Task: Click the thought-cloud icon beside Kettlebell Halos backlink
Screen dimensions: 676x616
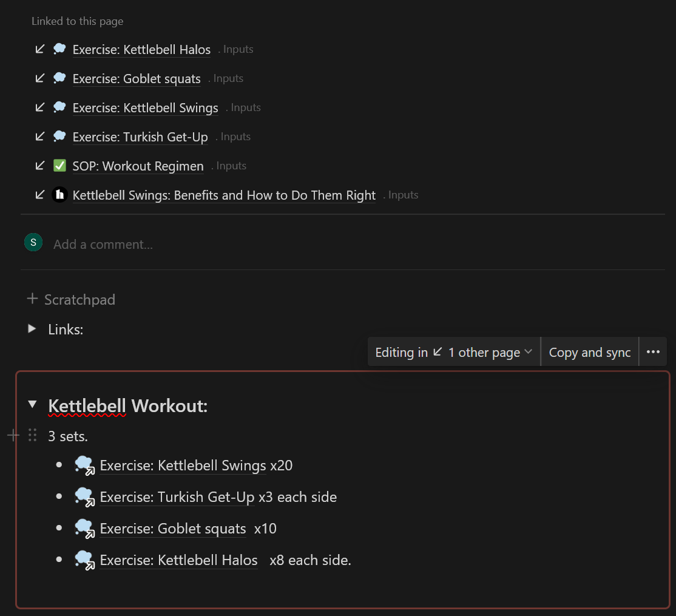Action: [x=59, y=49]
